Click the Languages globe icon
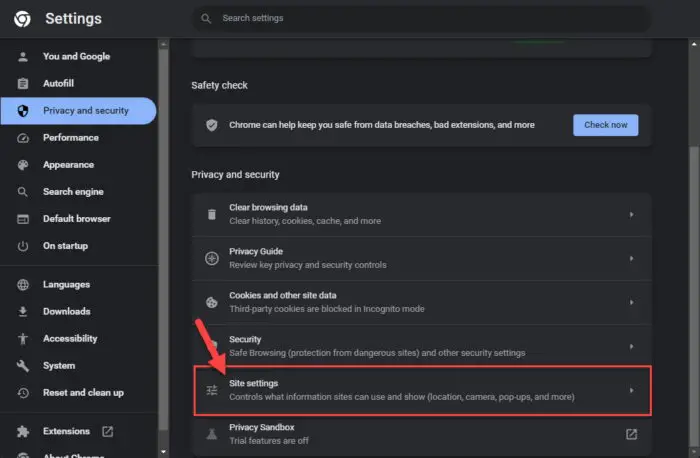 pos(22,285)
